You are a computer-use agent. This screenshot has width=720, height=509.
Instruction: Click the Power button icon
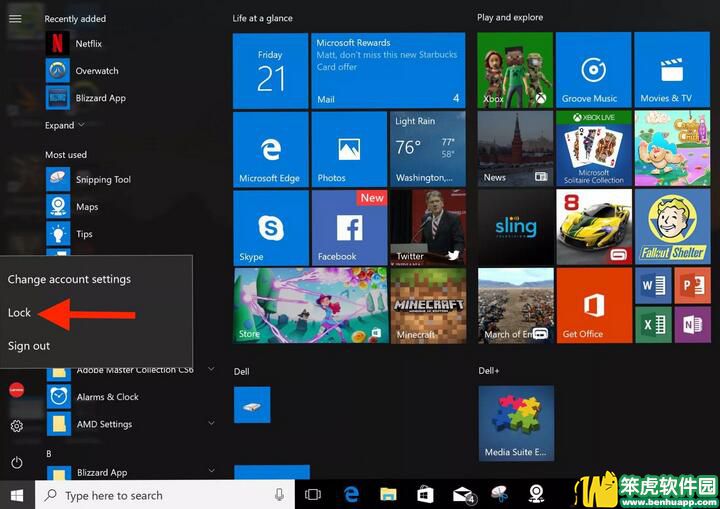17,462
